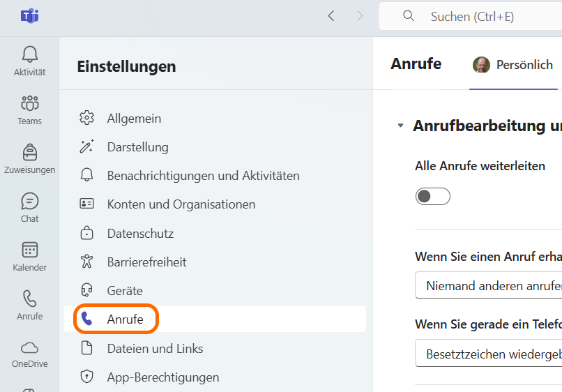Toggle Alle Anrufe weiterleiten switch
Viewport: 562px width, 392px height.
tap(432, 196)
